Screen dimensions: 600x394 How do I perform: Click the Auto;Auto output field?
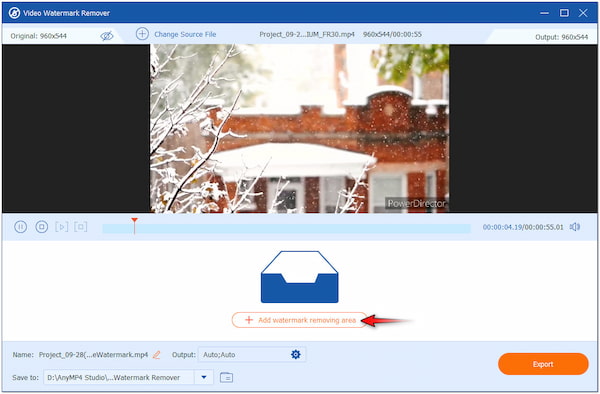(252, 355)
